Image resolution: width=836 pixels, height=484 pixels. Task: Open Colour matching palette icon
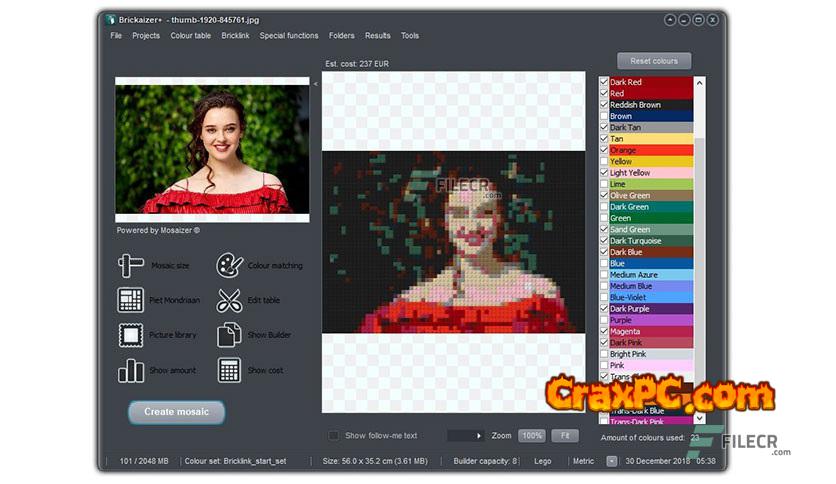pos(230,265)
